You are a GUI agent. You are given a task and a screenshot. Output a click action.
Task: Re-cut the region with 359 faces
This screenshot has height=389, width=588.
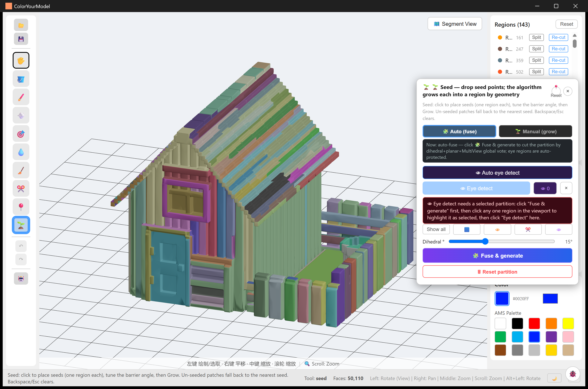pos(558,60)
